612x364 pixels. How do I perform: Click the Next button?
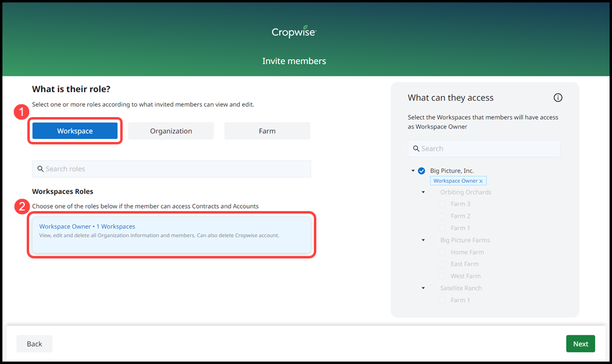tap(580, 343)
